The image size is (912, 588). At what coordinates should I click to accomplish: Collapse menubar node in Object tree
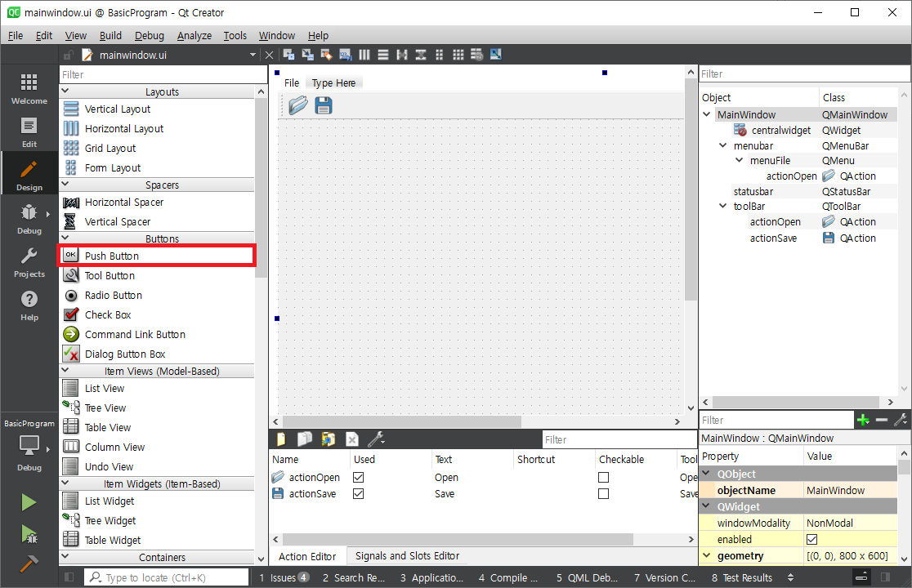tap(723, 145)
